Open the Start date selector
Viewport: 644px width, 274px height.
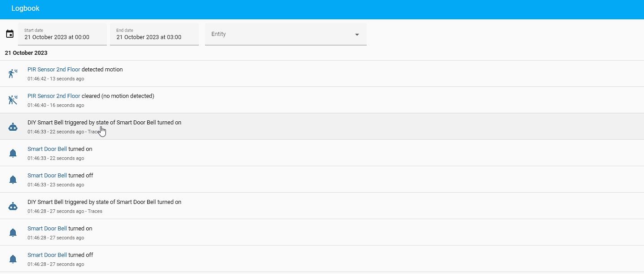pyautogui.click(x=62, y=34)
